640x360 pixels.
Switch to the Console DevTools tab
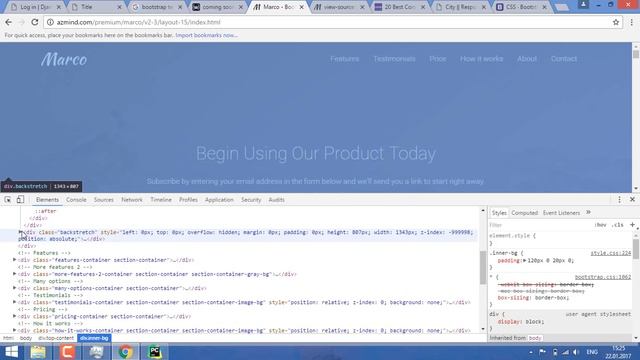coord(76,200)
